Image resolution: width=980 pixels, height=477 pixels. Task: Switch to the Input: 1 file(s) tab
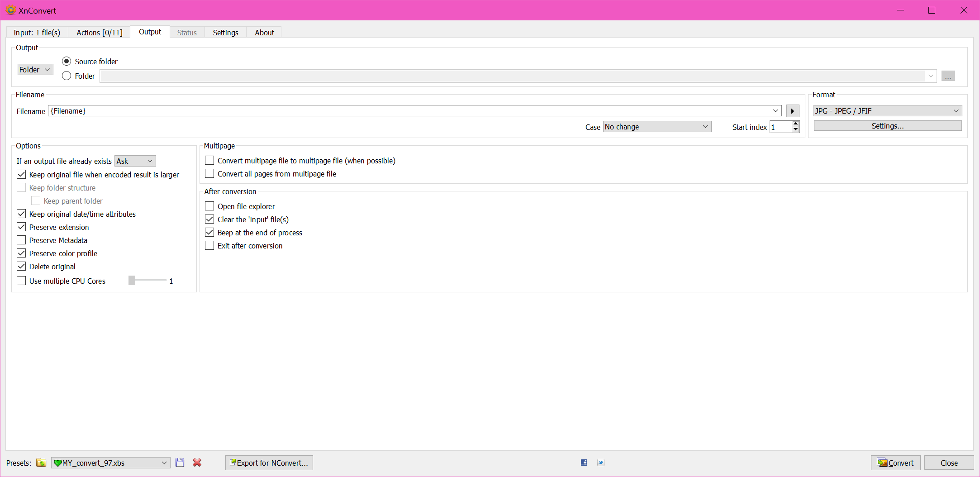click(37, 33)
